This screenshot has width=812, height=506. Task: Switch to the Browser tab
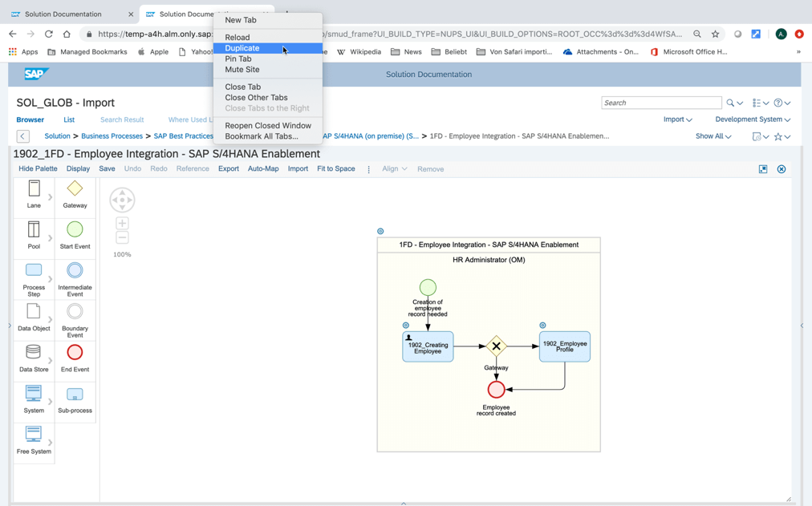point(30,119)
